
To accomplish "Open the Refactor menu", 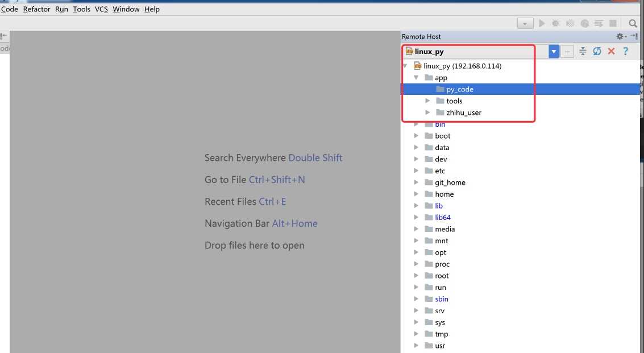I will coord(36,9).
